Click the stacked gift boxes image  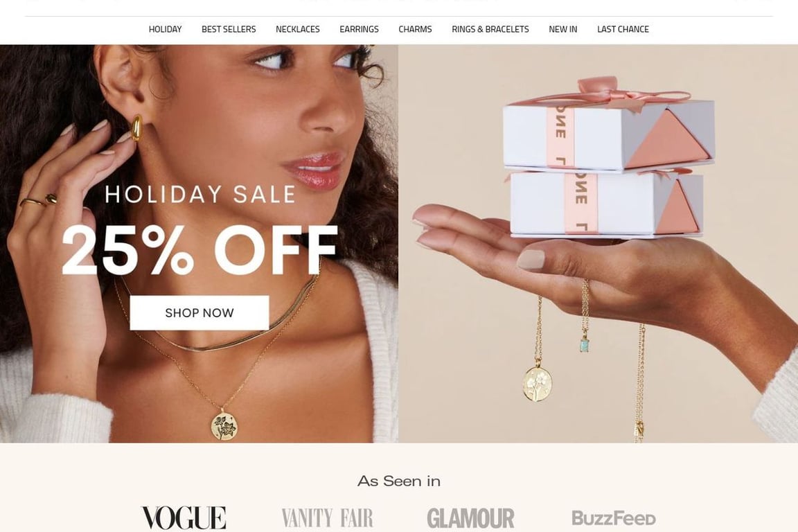pos(608,158)
